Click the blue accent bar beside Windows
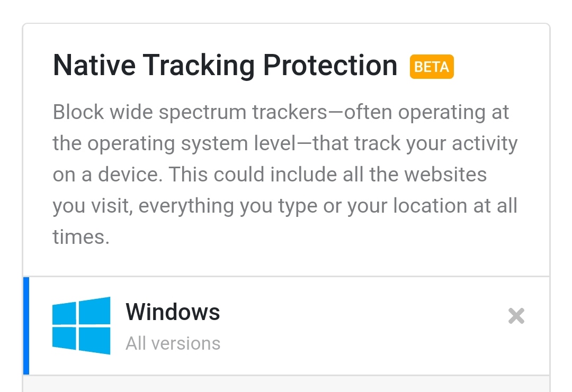This screenshot has height=392, width=572. coord(26,325)
